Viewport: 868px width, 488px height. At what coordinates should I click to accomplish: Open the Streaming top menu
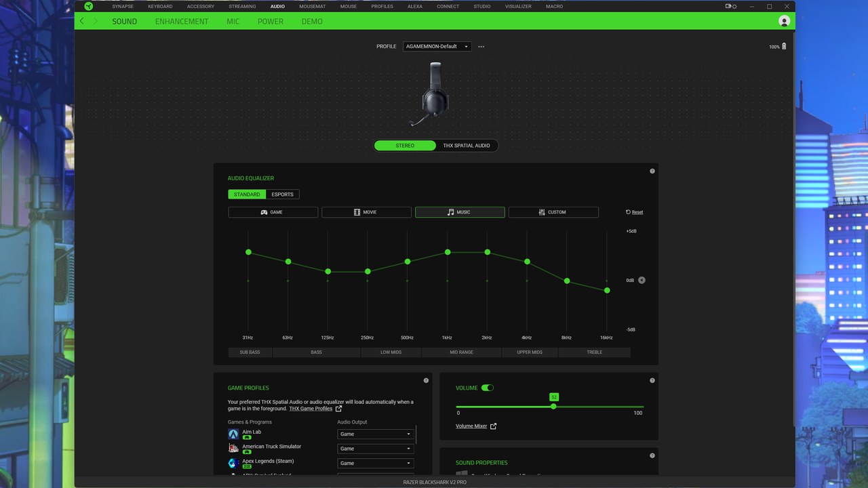(242, 6)
